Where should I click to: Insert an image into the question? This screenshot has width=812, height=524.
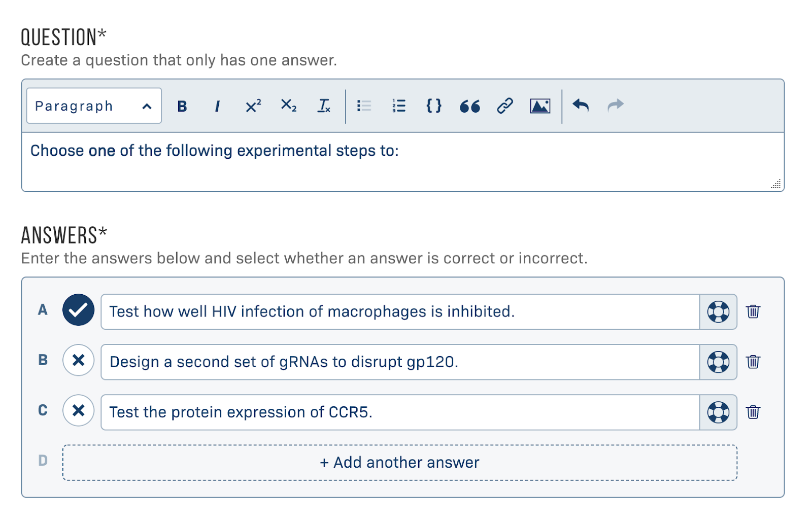tap(540, 106)
